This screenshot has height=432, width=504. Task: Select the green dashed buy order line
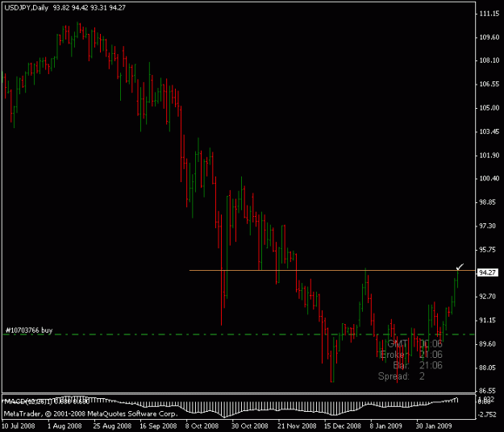coord(239,334)
